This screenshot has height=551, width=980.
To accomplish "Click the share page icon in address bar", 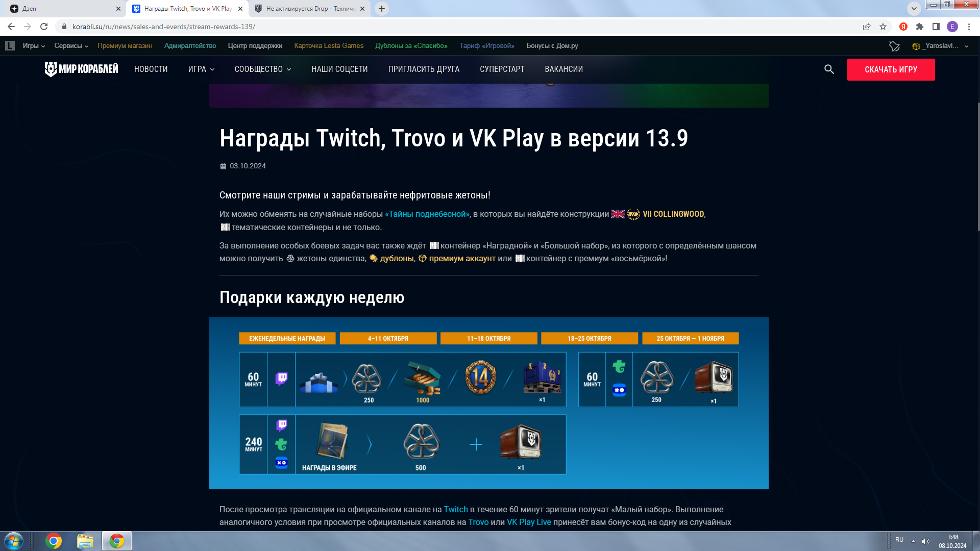I will pos(866,27).
